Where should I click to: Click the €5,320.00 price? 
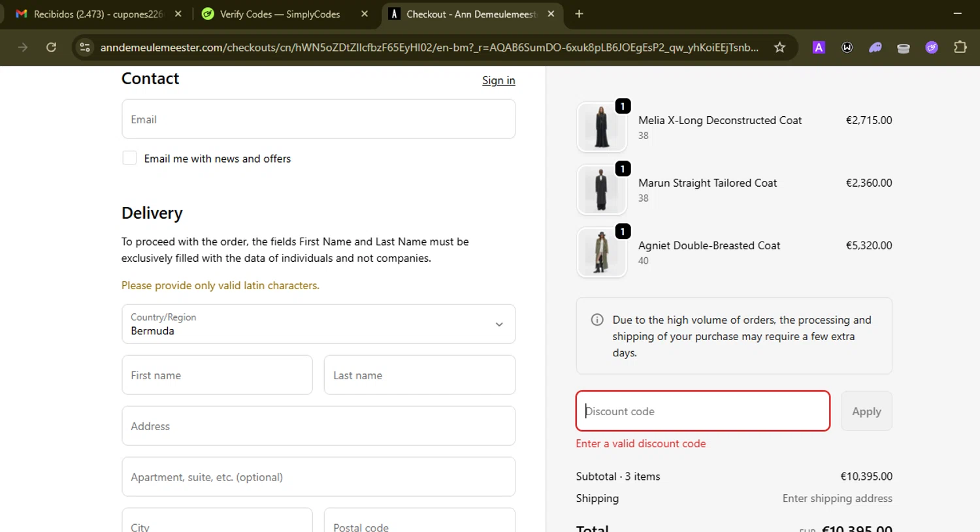coord(869,245)
